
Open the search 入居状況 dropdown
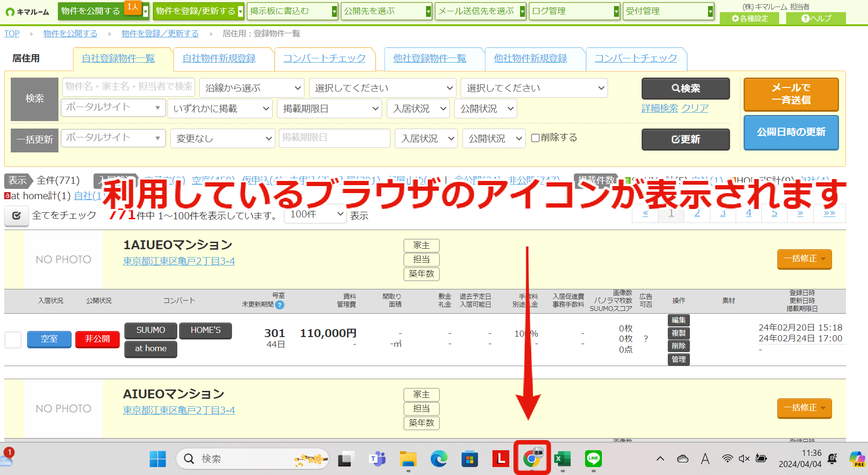tap(418, 108)
